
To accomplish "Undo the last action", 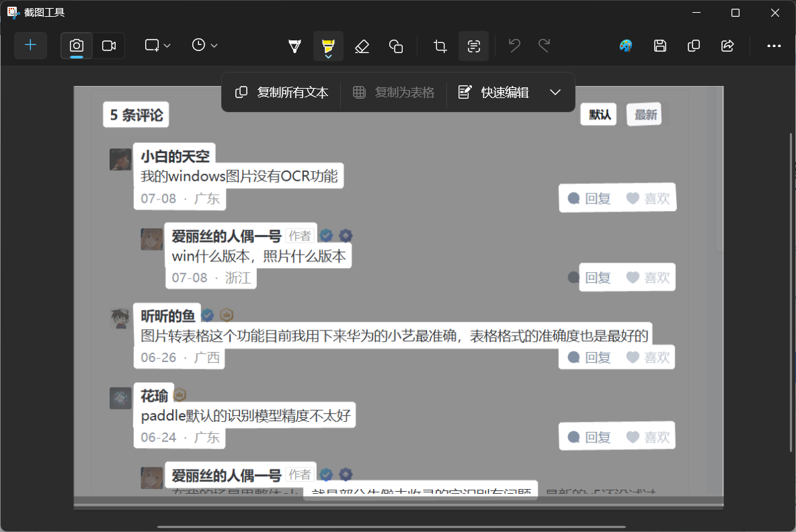I will coord(514,46).
